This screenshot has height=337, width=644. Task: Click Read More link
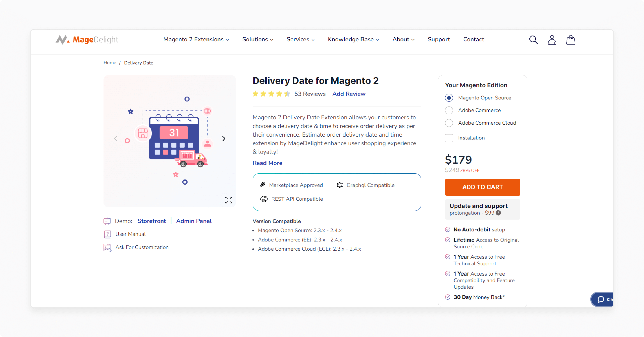point(267,163)
